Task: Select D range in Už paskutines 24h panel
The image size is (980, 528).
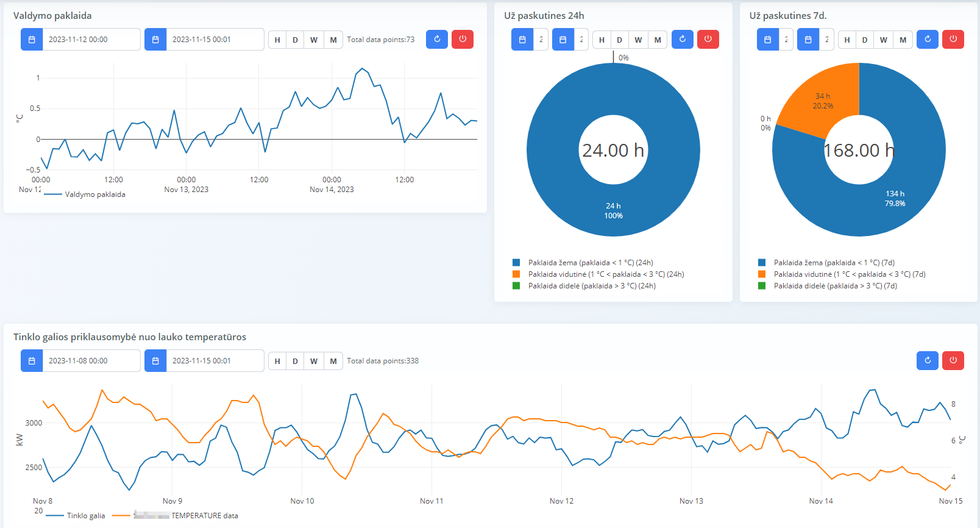Action: click(619, 40)
